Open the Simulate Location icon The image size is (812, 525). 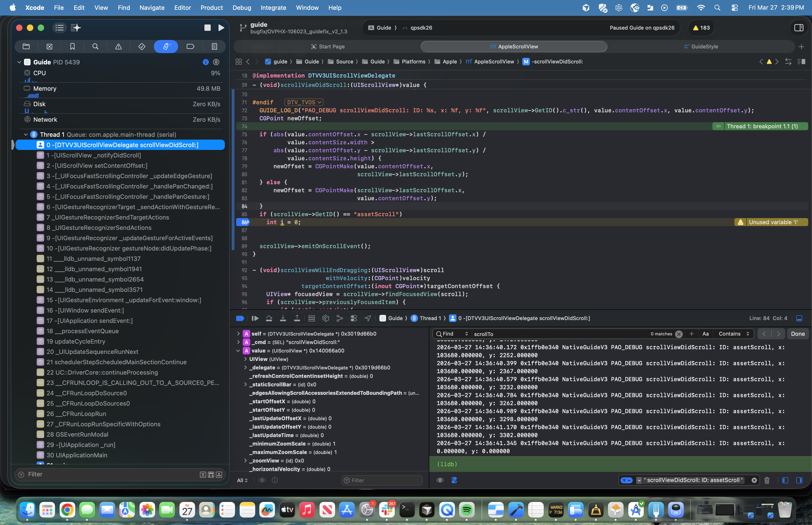click(x=368, y=318)
